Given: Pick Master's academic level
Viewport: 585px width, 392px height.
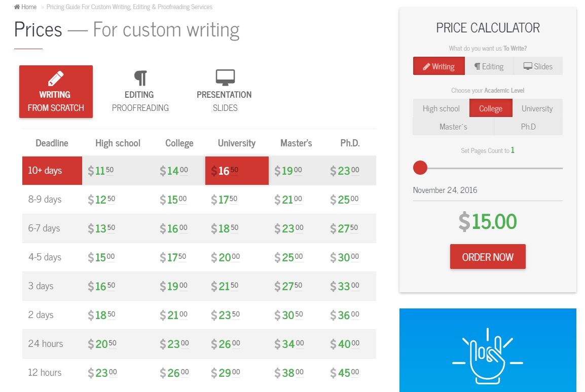Looking at the screenshot, I should tap(453, 127).
